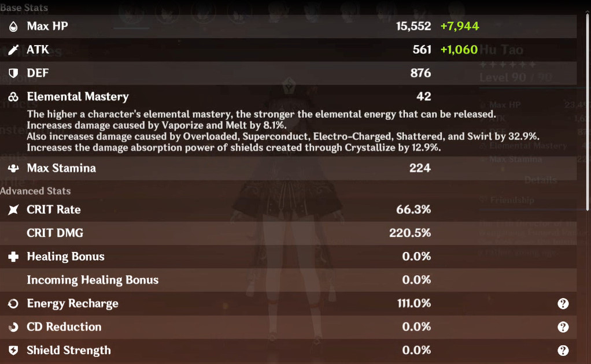Open Energy Recharge help question mark
Image resolution: width=591 pixels, height=364 pixels.
point(563,303)
